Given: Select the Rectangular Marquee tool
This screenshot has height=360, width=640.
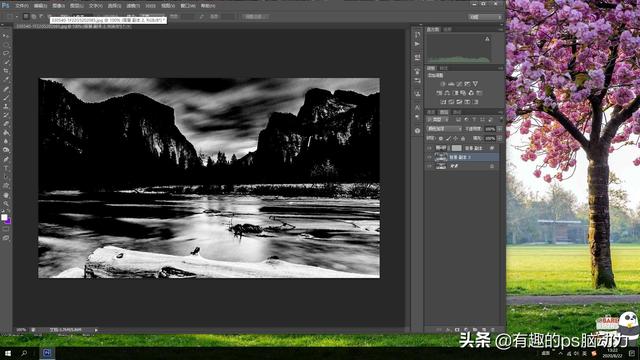Looking at the screenshot, I should [x=6, y=44].
